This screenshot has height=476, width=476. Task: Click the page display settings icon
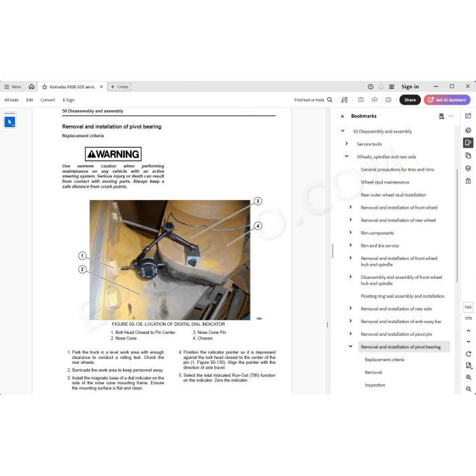469,366
